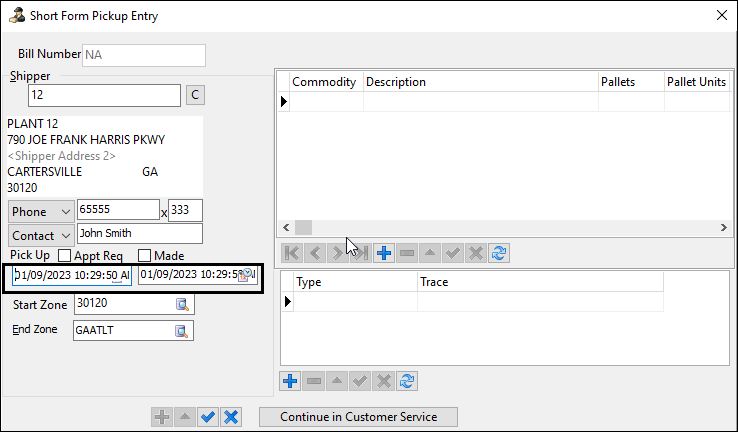This screenshot has height=432, width=738.
Task: Refresh the trace grid
Action: [407, 381]
